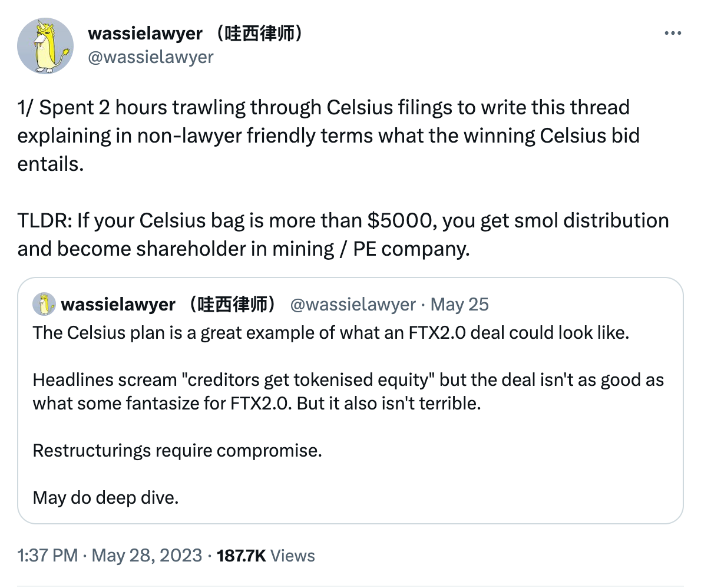701x588 pixels.
Task: Click the "entails." line of the main tweet
Action: (51, 163)
